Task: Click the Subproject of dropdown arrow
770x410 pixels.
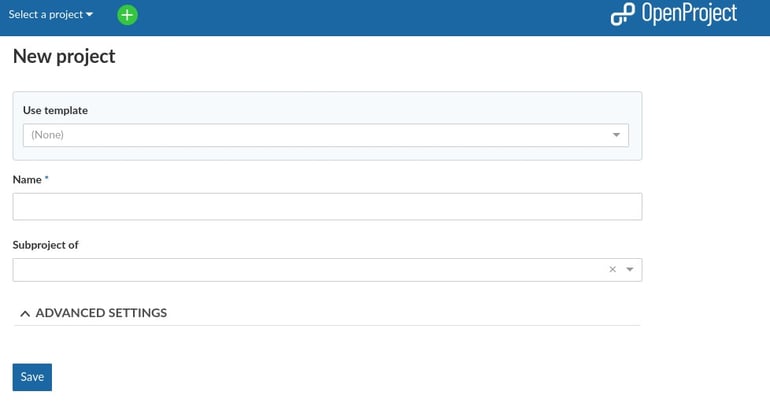Action: (630, 269)
